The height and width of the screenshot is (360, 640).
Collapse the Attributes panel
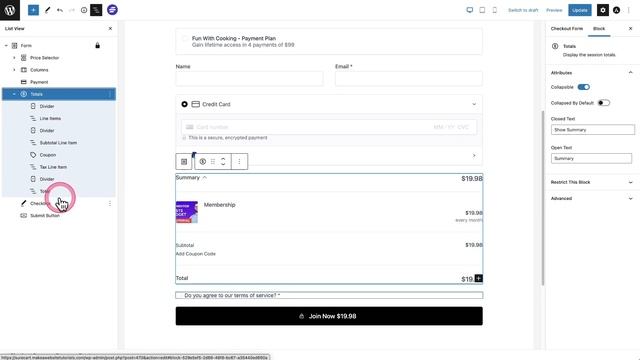[630, 73]
